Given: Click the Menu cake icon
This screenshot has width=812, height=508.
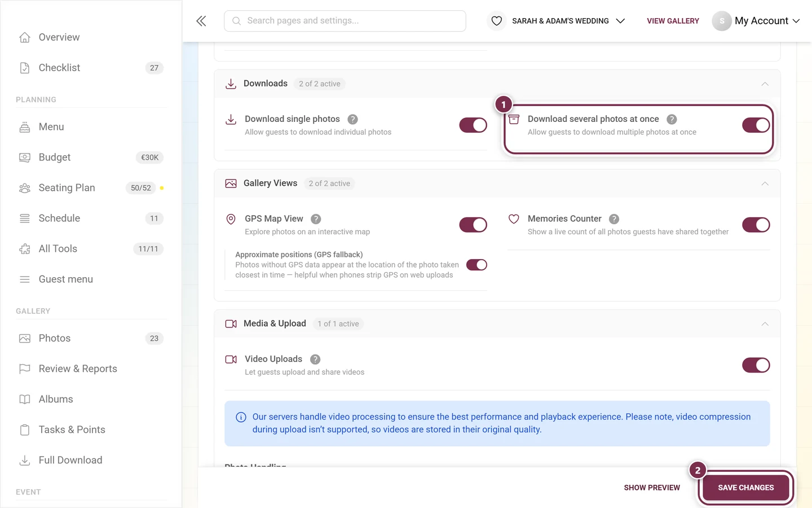Looking at the screenshot, I should pyautogui.click(x=25, y=127).
